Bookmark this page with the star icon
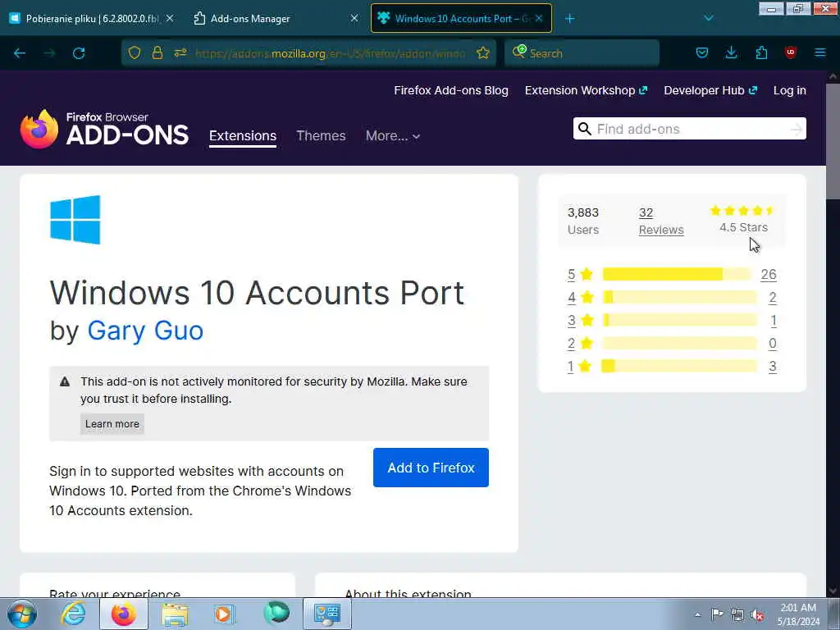Image resolution: width=840 pixels, height=630 pixels. click(483, 53)
